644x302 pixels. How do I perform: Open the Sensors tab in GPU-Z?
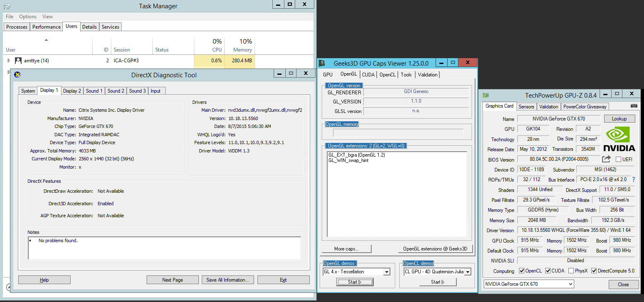[x=526, y=107]
